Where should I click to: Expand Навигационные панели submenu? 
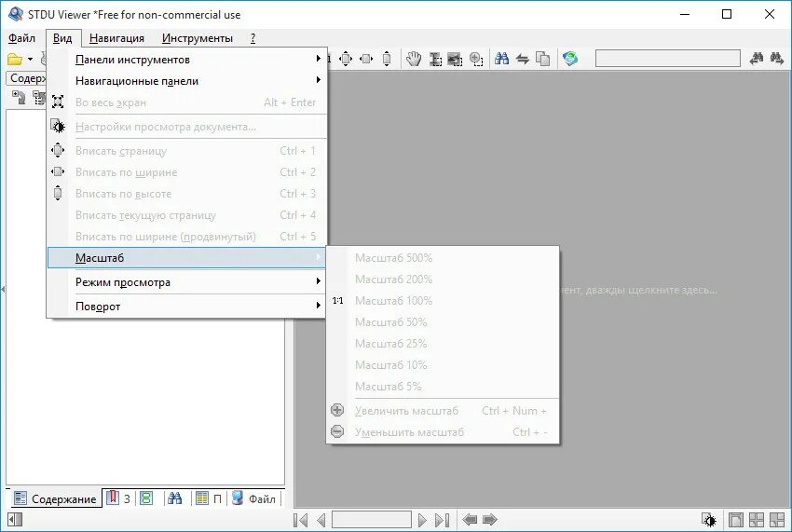pyautogui.click(x=187, y=81)
